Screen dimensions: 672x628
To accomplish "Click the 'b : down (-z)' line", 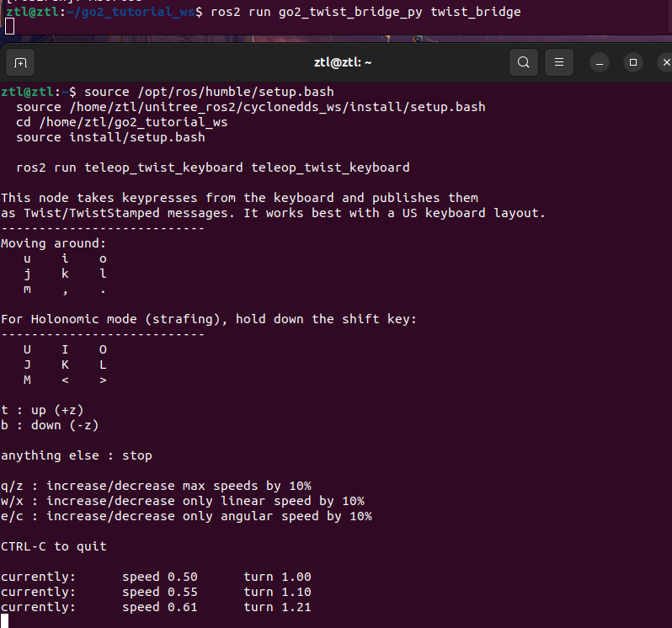I will pyautogui.click(x=50, y=425).
